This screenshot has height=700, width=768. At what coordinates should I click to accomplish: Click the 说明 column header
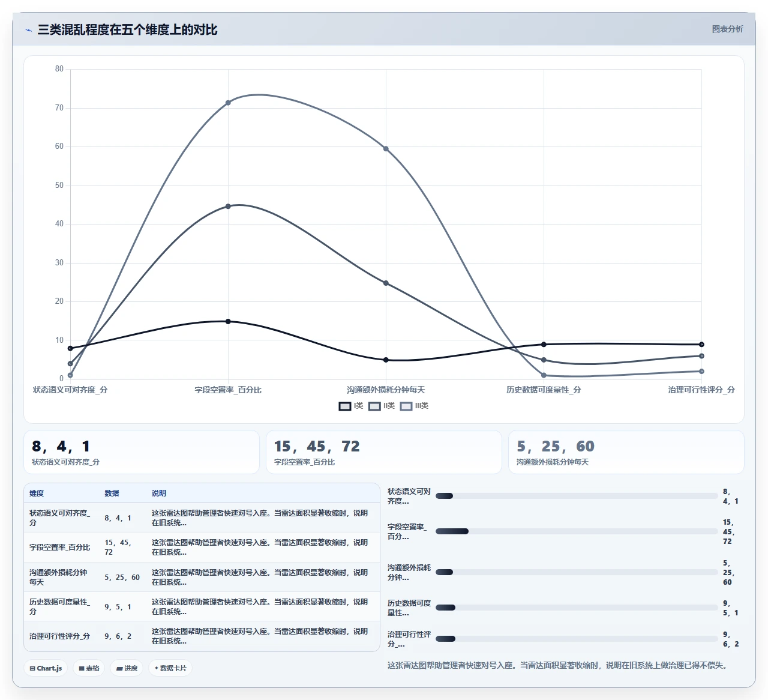click(159, 493)
